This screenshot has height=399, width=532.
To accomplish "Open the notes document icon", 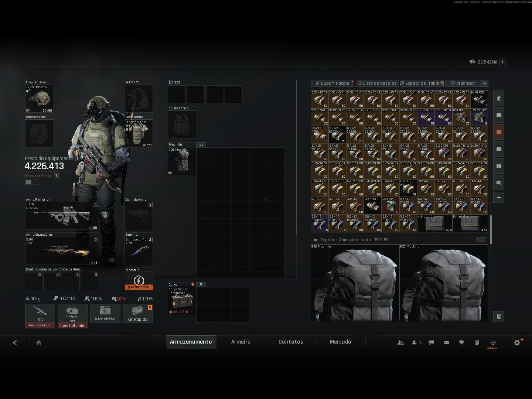I will (x=477, y=342).
